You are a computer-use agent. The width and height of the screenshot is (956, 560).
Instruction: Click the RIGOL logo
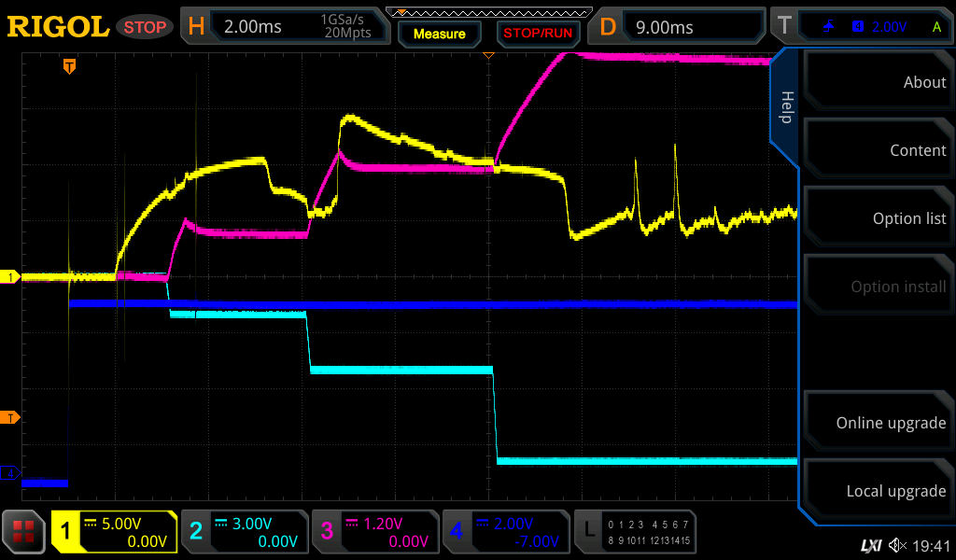(x=58, y=27)
